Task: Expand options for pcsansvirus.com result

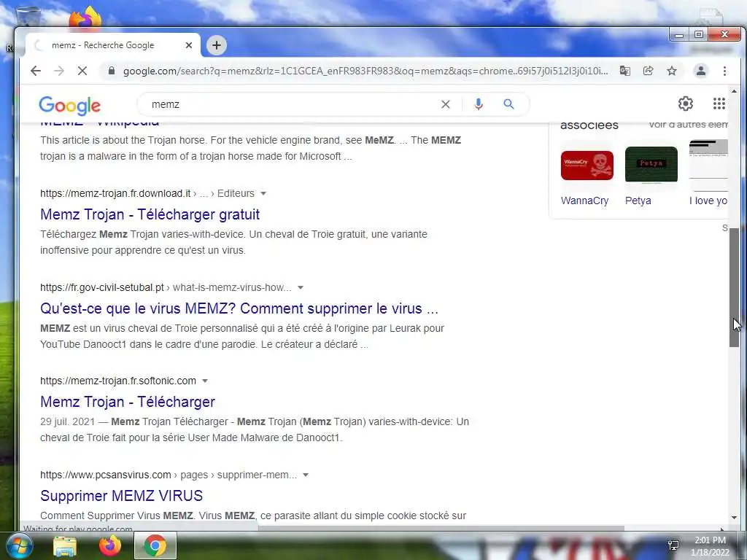Action: (306, 475)
